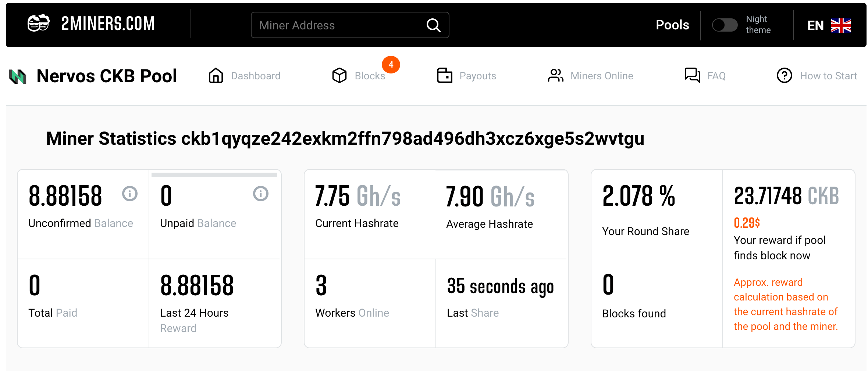Click the Payouts wallet icon
The height and width of the screenshot is (371, 868).
444,76
